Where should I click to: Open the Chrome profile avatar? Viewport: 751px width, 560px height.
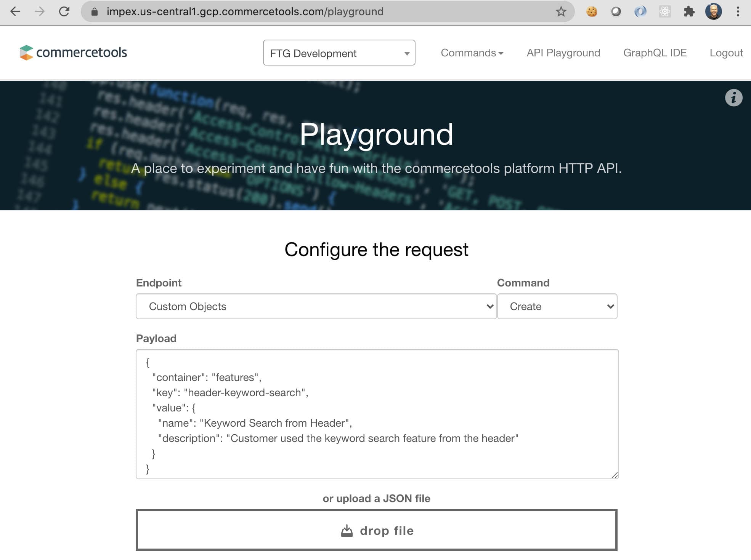click(713, 11)
